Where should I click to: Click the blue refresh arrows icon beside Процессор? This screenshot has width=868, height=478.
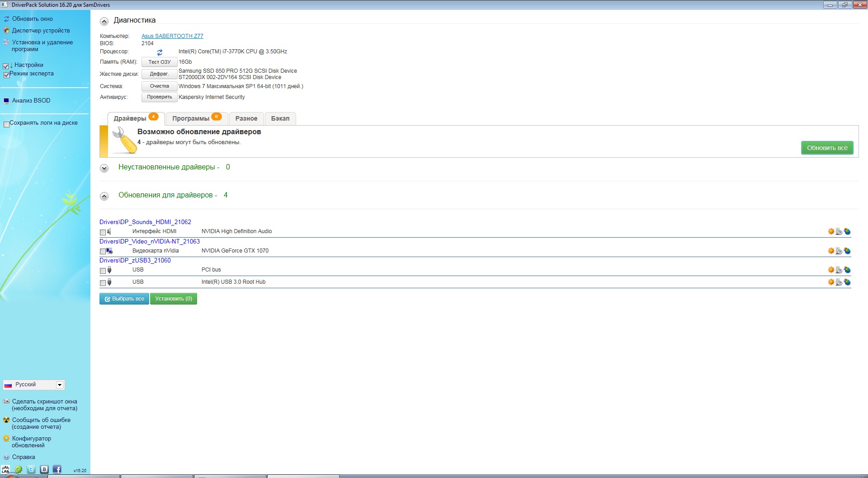(x=160, y=52)
